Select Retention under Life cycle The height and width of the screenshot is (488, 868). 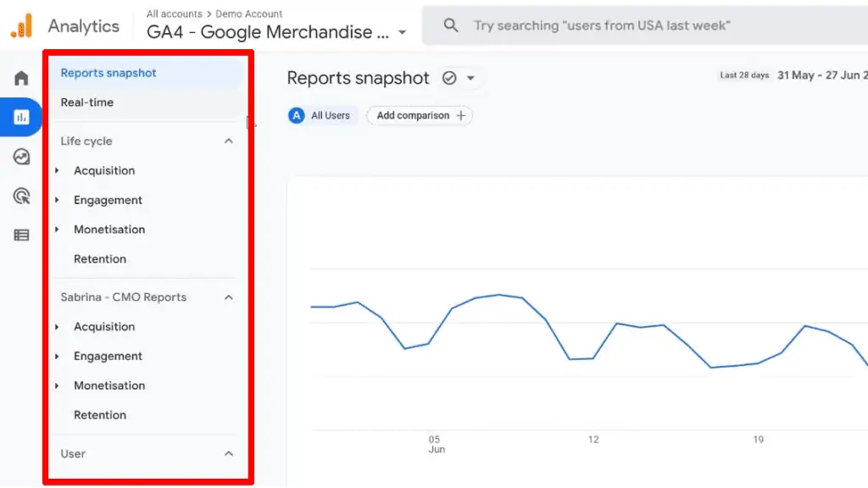point(100,259)
